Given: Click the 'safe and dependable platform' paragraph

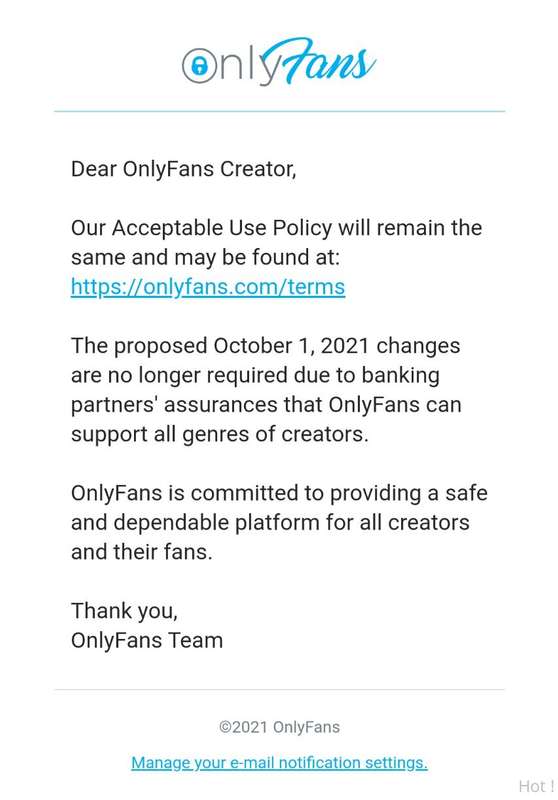Looking at the screenshot, I should coord(279,522).
